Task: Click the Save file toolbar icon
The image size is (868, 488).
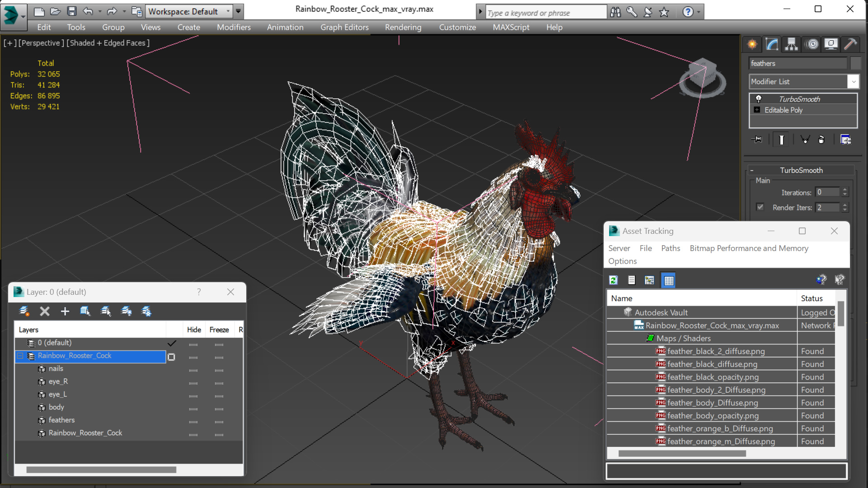Action: point(71,11)
